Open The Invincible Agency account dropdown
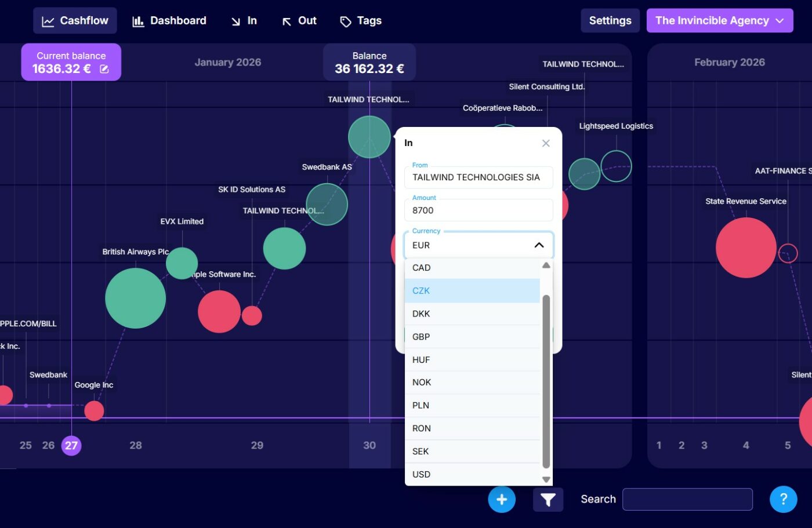Screen dimensions: 812x528 point(719,21)
